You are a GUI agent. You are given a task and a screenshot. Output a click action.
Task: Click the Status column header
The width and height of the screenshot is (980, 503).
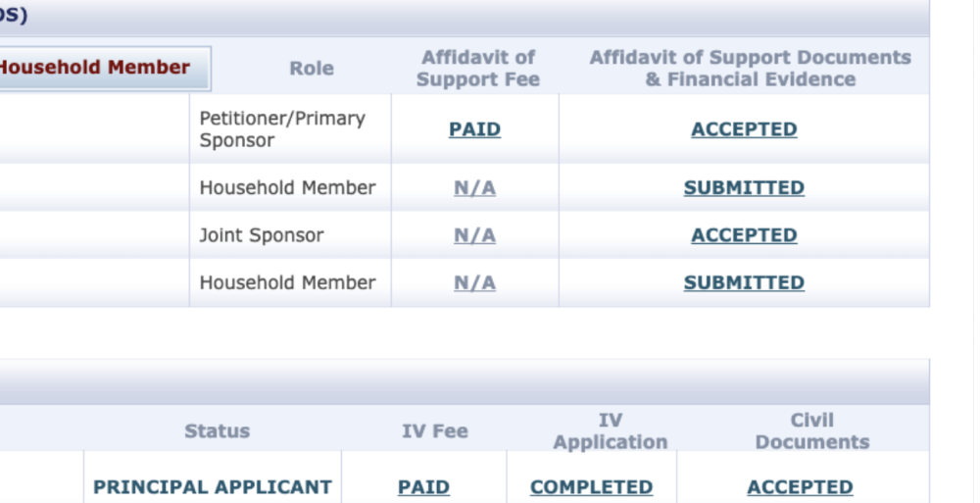[217, 431]
